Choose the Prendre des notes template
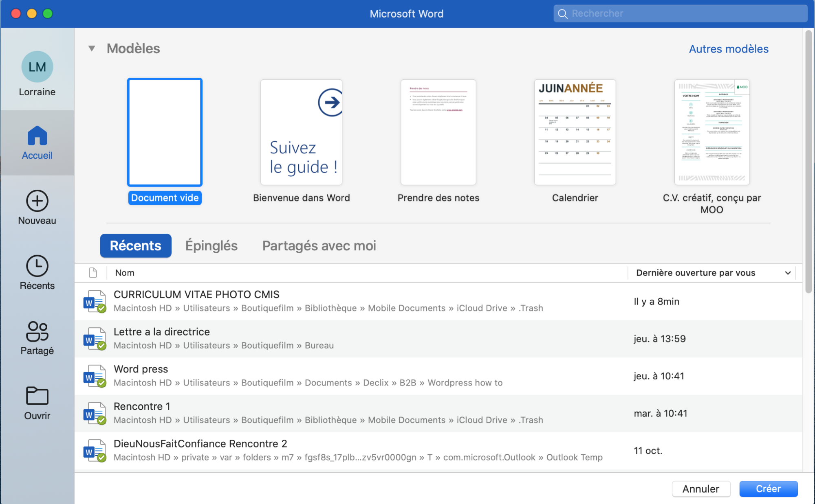815x504 pixels. click(x=438, y=132)
